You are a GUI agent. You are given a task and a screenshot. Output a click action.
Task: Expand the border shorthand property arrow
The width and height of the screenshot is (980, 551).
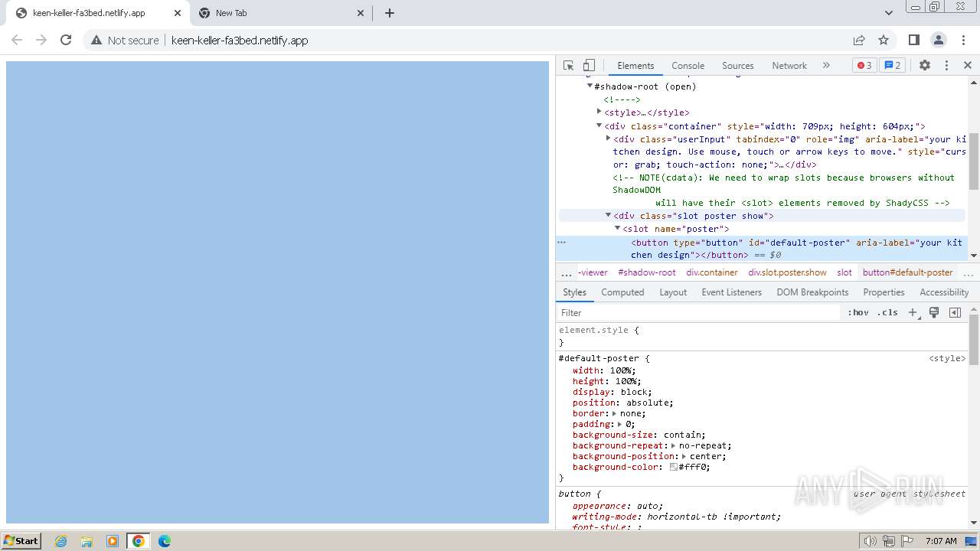pyautogui.click(x=614, y=413)
